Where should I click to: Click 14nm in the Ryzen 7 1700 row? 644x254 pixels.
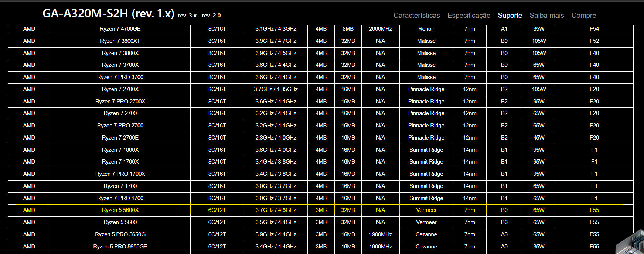(x=470, y=186)
